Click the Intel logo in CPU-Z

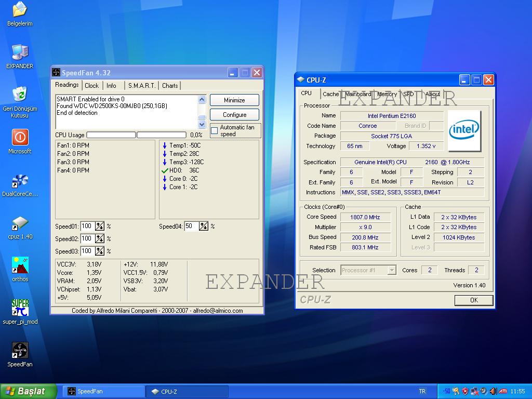tap(464, 130)
